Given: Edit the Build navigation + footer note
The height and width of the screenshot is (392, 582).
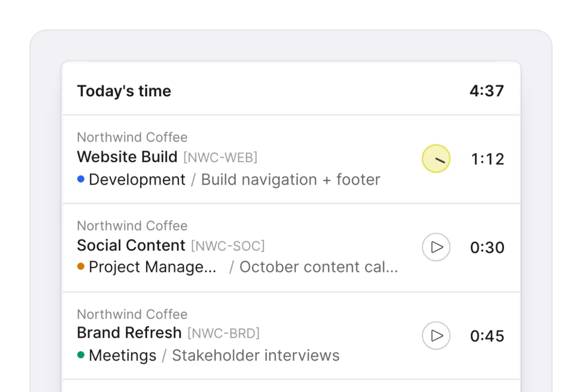Looking at the screenshot, I should [291, 180].
